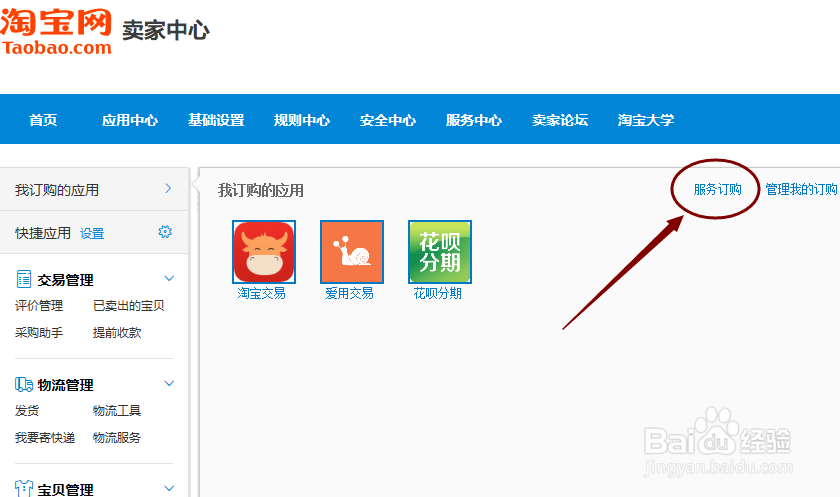Collapse the 交易管理 section chevron
The width and height of the screenshot is (840, 497).
169,278
